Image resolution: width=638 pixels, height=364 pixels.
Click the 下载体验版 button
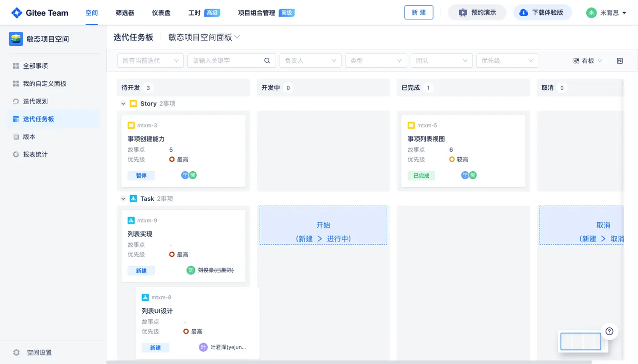pyautogui.click(x=542, y=12)
